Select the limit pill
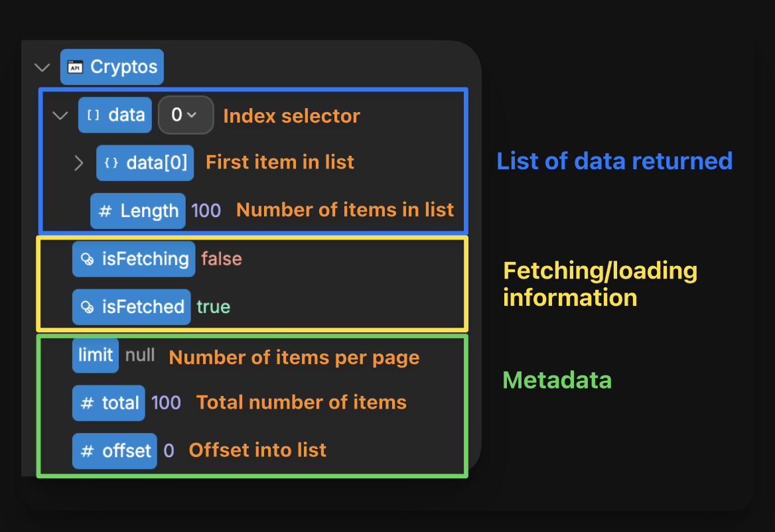Viewport: 775px width, 532px height. coord(95,354)
